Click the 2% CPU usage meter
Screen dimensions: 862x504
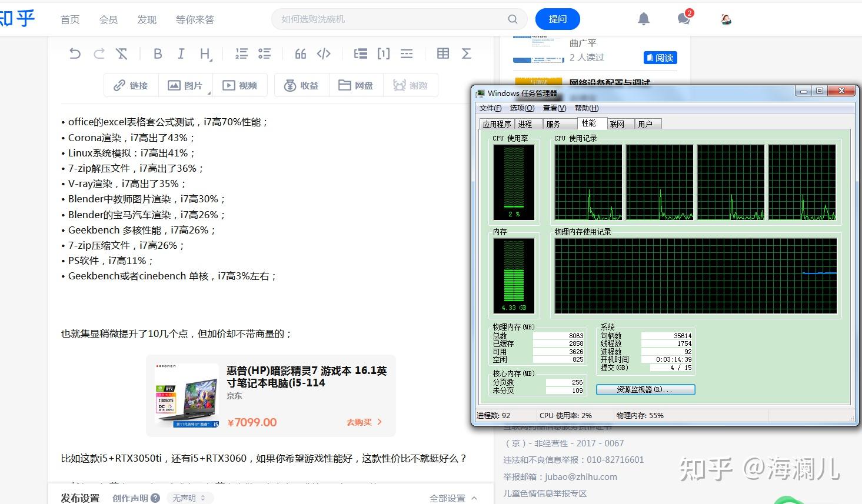pos(514,182)
